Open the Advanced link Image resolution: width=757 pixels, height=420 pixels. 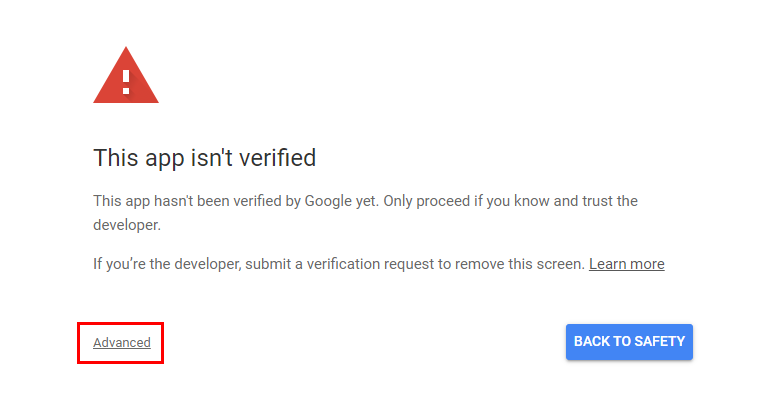tap(122, 342)
